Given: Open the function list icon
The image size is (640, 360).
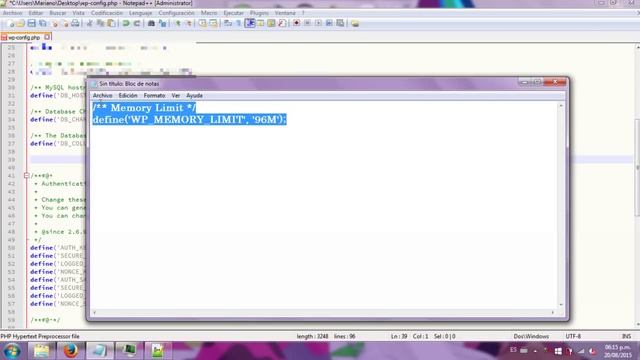Looking at the screenshot, I should (282, 23).
